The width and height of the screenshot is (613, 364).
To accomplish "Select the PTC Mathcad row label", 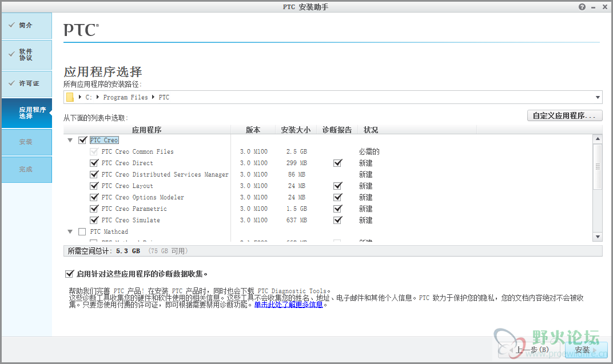I will [109, 231].
